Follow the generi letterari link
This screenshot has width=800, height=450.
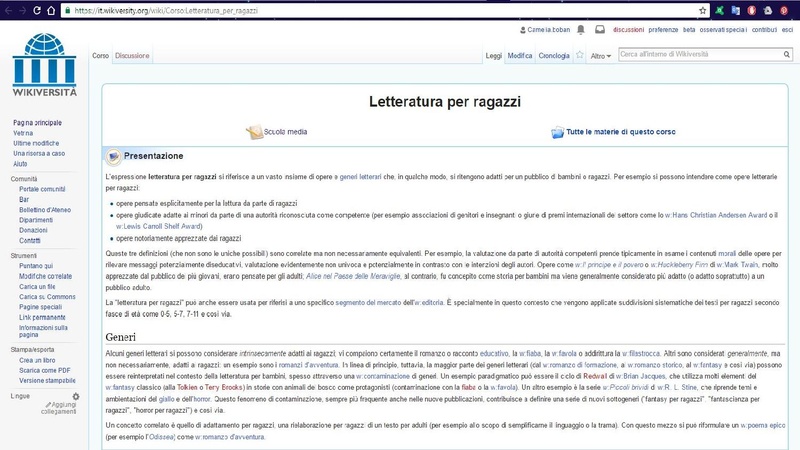(x=360, y=177)
